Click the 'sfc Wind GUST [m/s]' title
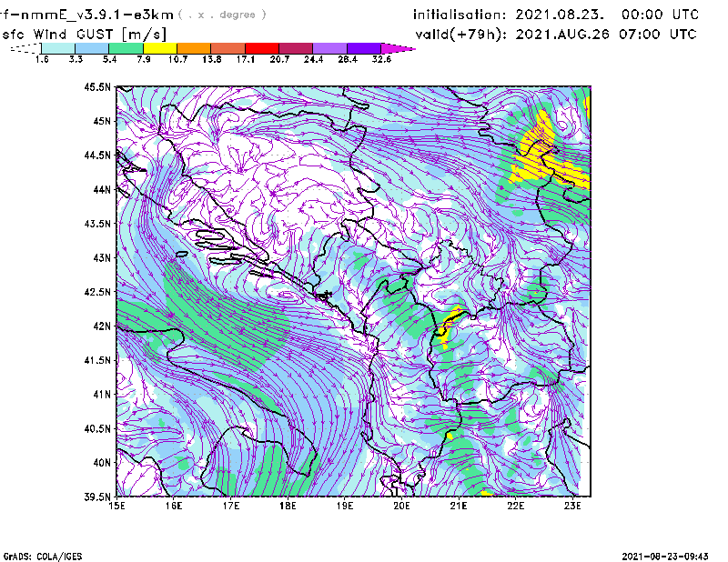728x562 pixels. point(84,35)
